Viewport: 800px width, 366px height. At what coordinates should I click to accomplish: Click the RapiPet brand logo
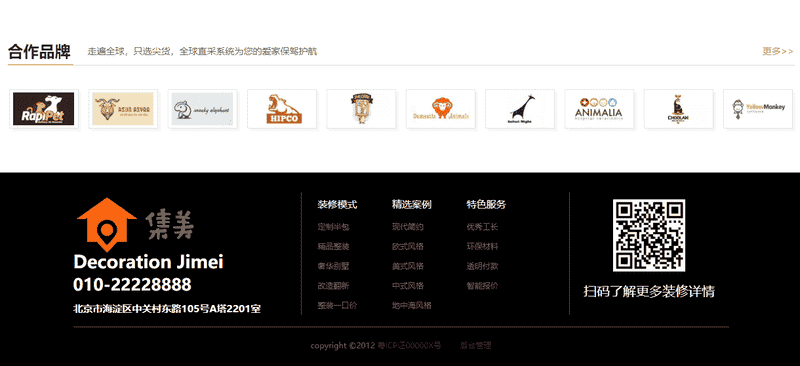click(44, 109)
